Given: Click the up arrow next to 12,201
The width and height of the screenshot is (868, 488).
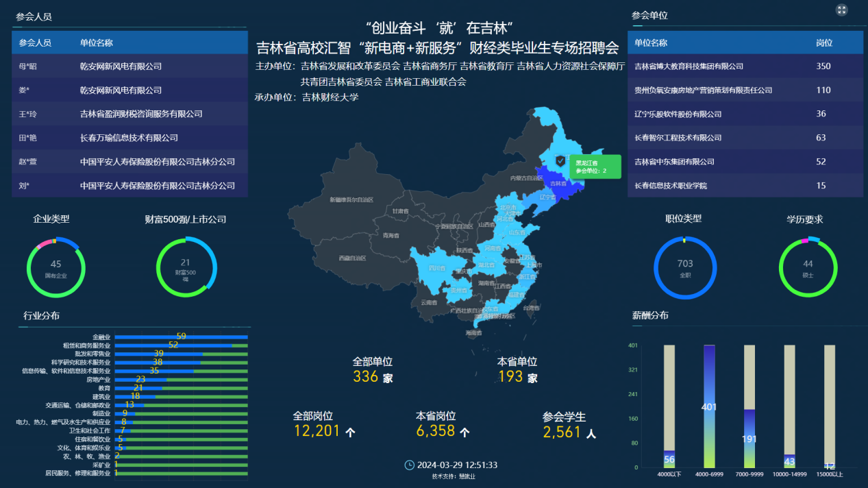Looking at the screenshot, I should coord(351,432).
